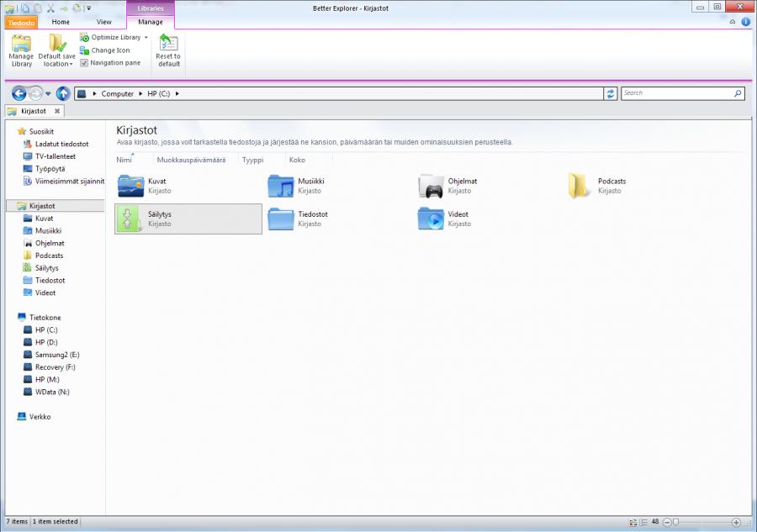Expand the Optimize Library dropdown
This screenshot has height=532, width=757.
pyautogui.click(x=146, y=38)
